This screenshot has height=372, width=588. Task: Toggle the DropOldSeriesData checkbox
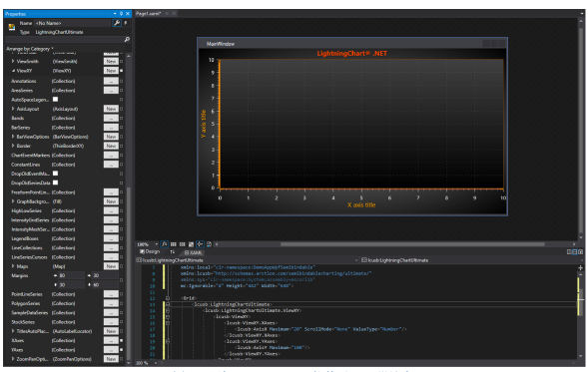56,183
